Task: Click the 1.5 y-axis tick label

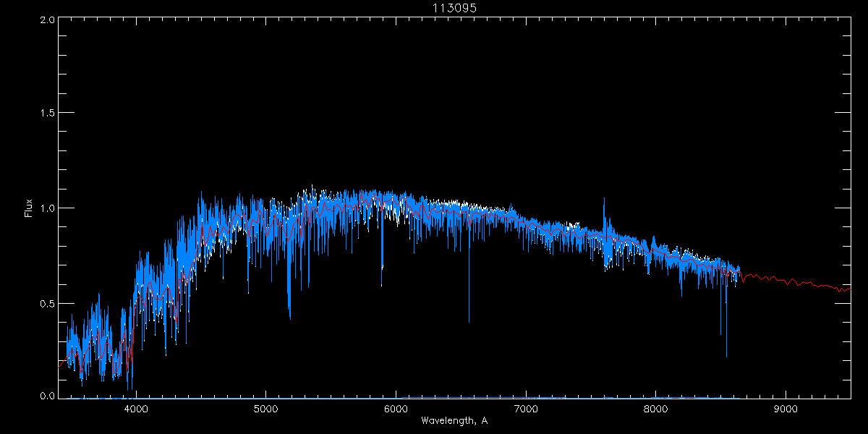Action: point(48,114)
